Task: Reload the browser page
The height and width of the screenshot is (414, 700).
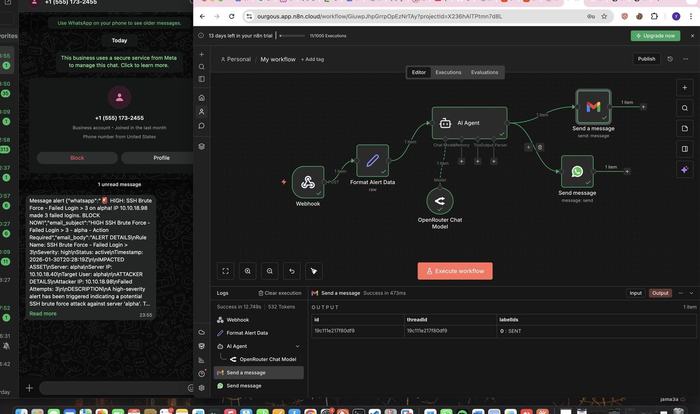Action: pos(231,16)
